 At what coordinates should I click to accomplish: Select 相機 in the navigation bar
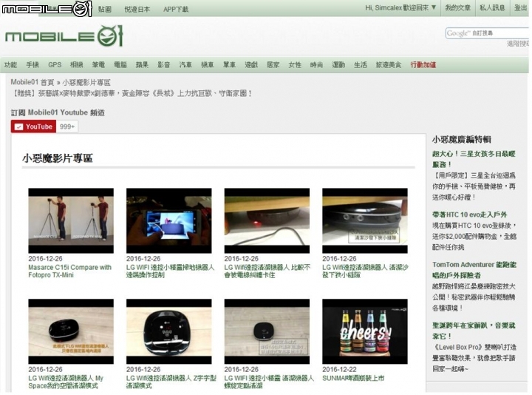(x=76, y=64)
